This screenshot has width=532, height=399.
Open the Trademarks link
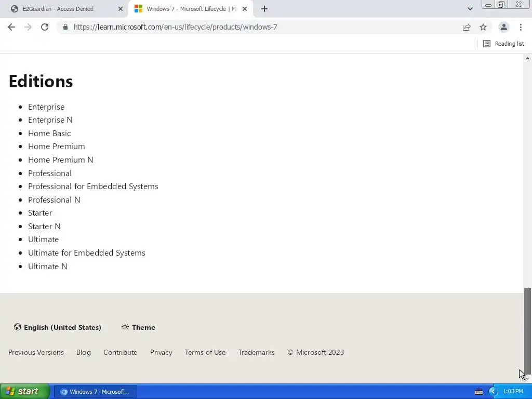click(257, 352)
